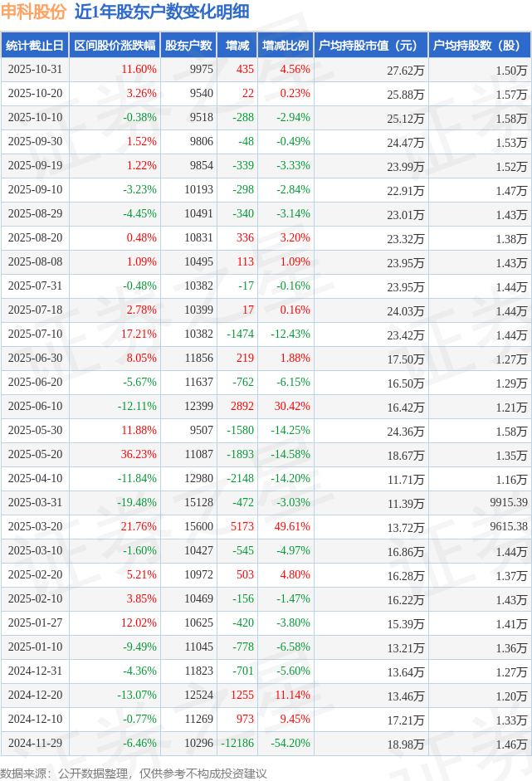Screen dimensions: 532x781
Task: Click the 申科股份 stock name title
Action: point(32,12)
